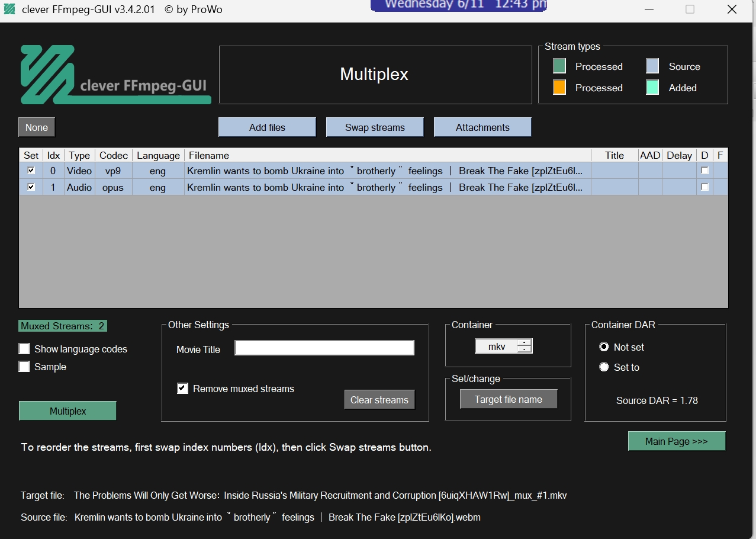Image resolution: width=756 pixels, height=539 pixels.
Task: Click the blue Source color swatch
Action: coord(652,66)
